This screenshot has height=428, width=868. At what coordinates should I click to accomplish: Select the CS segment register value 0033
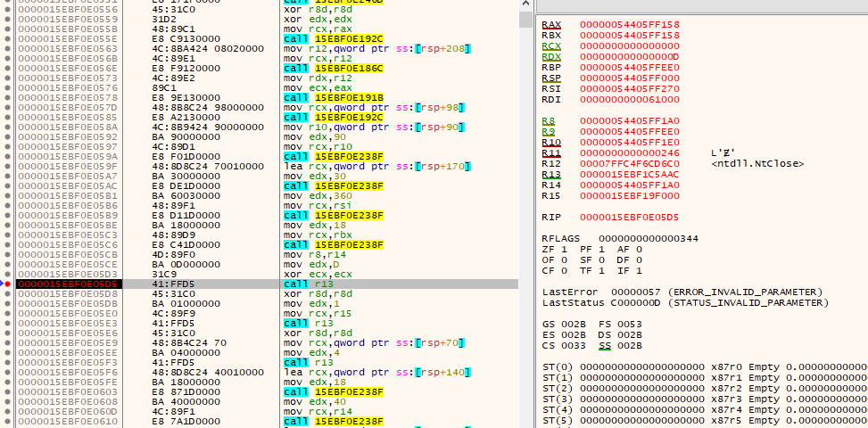(573, 346)
